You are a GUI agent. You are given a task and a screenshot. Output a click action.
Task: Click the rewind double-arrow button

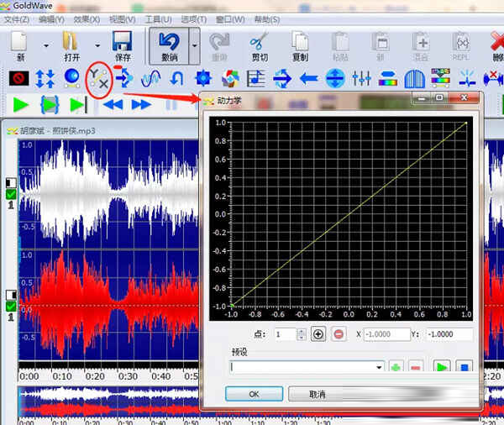click(x=113, y=105)
